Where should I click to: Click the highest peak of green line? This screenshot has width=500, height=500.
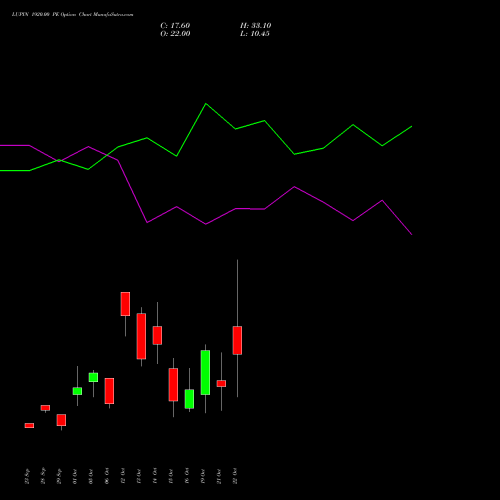[x=206, y=104]
